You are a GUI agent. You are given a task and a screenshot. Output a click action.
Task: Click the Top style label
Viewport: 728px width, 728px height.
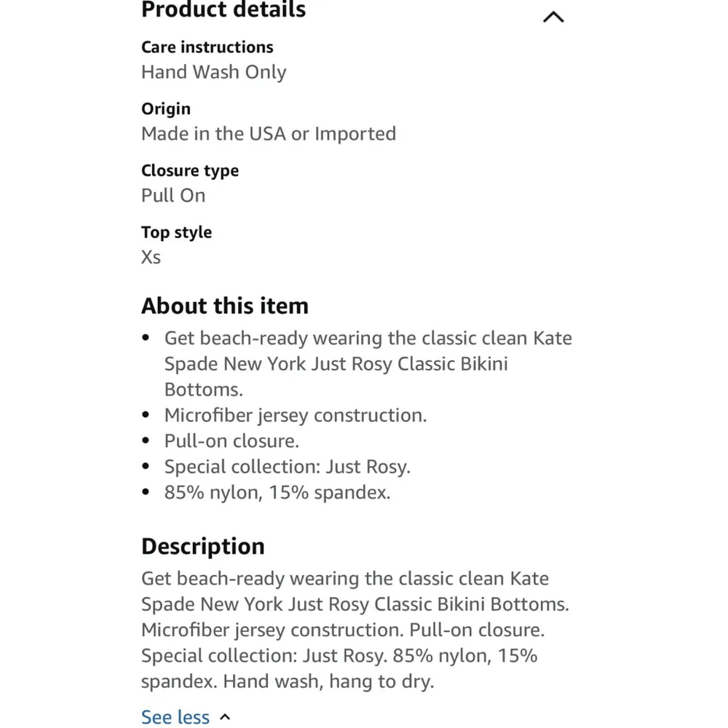click(x=176, y=232)
